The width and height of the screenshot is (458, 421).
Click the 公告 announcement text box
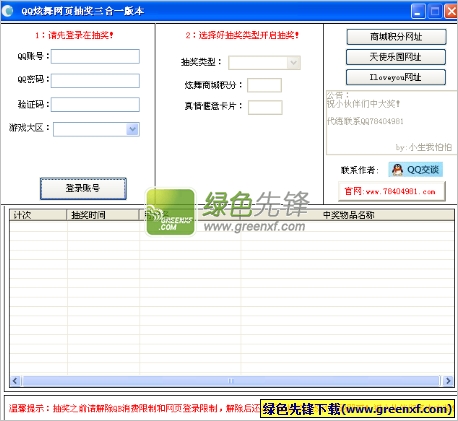[x=391, y=122]
